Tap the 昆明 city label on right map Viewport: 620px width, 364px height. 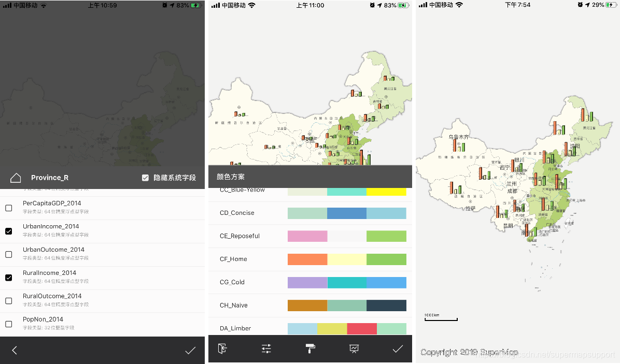click(508, 226)
